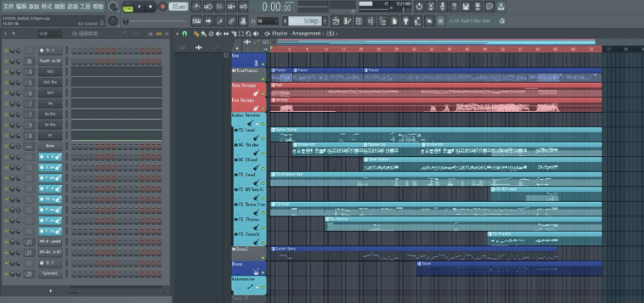Click the arrow left of Strings pattern selector

pyautogui.click(x=285, y=21)
